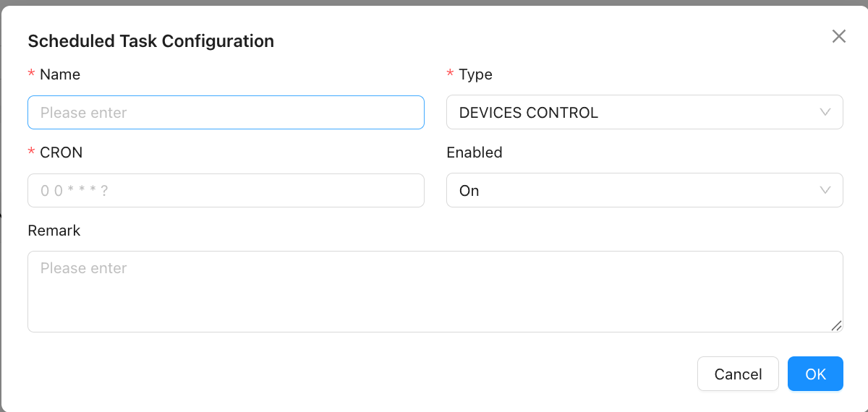This screenshot has width=868, height=412.
Task: Click inside the Remark text area
Action: pos(434,291)
